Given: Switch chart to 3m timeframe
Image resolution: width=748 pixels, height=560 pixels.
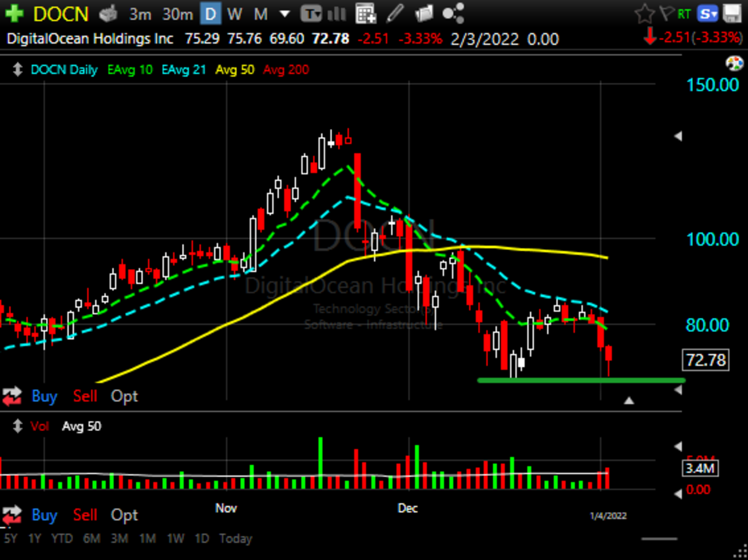Looking at the screenshot, I should coord(140,13).
